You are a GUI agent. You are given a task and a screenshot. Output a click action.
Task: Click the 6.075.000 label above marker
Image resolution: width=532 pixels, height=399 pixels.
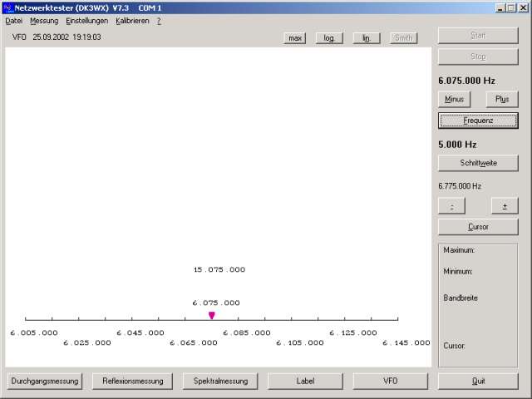pyautogui.click(x=216, y=303)
